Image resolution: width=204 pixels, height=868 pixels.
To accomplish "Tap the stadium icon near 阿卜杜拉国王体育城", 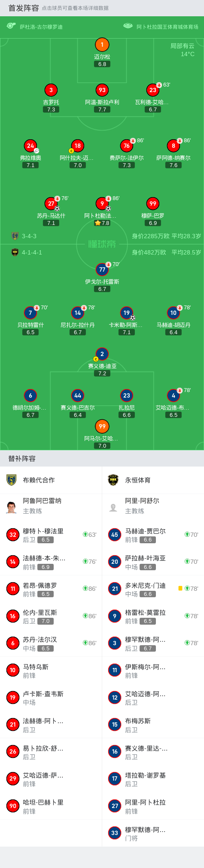I will click(128, 26).
